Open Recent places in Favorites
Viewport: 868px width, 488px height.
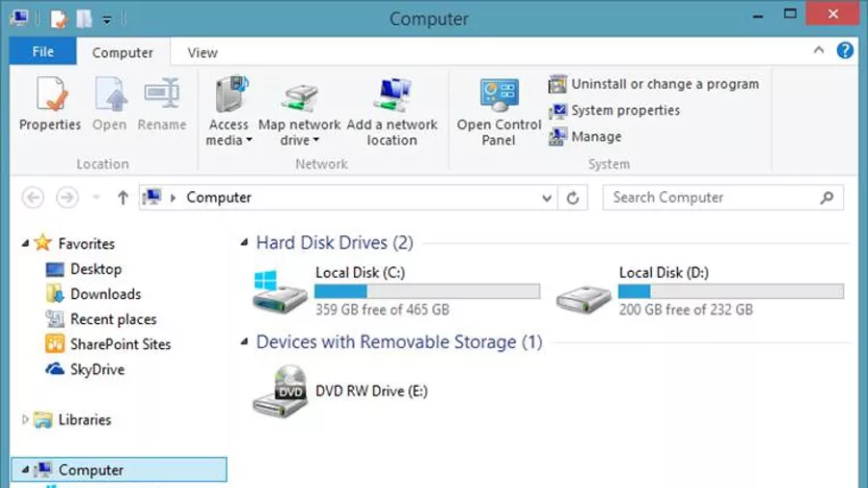pyautogui.click(x=114, y=319)
